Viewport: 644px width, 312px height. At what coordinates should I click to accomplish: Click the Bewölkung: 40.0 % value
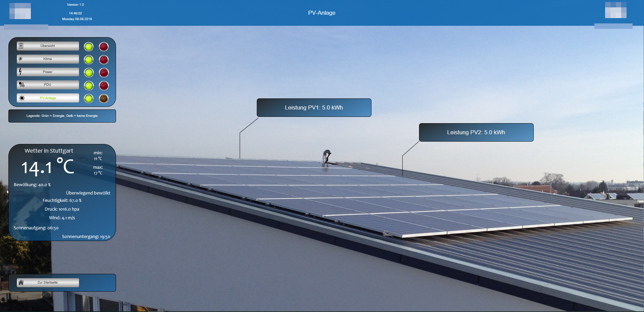click(32, 185)
